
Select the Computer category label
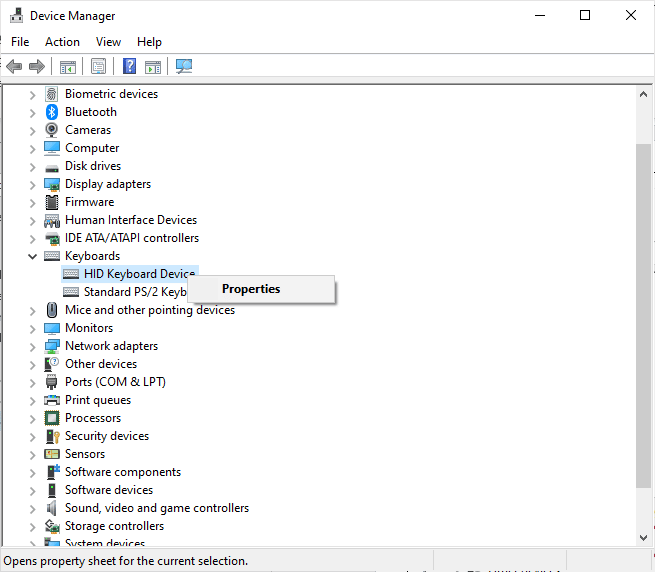[92, 148]
